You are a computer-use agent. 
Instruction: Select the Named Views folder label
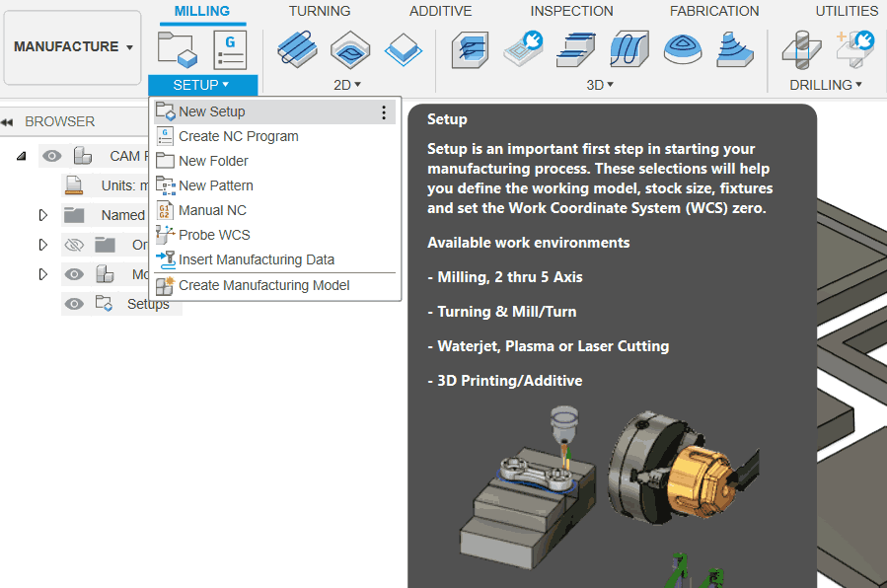tap(123, 215)
